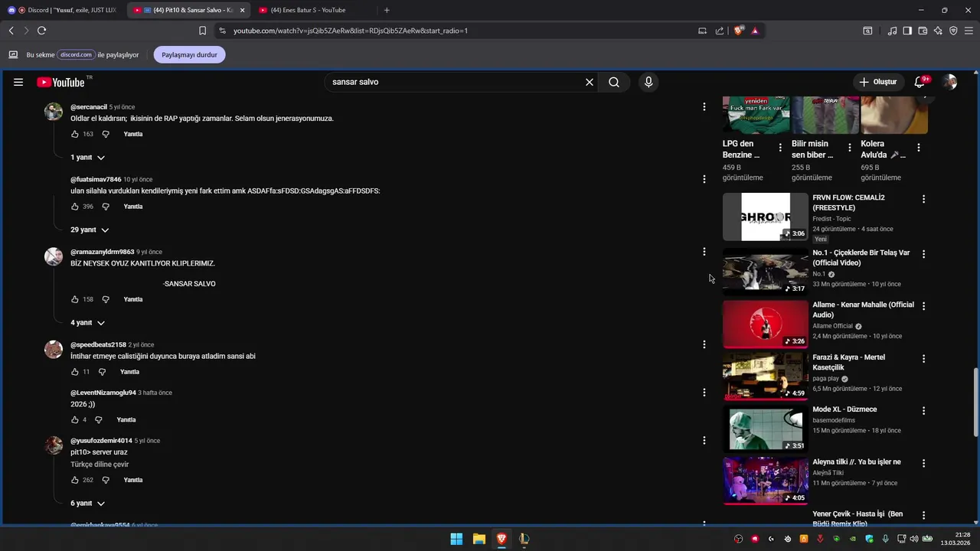Open a new browser tab
This screenshot has width=980, height=551.
(x=387, y=10)
